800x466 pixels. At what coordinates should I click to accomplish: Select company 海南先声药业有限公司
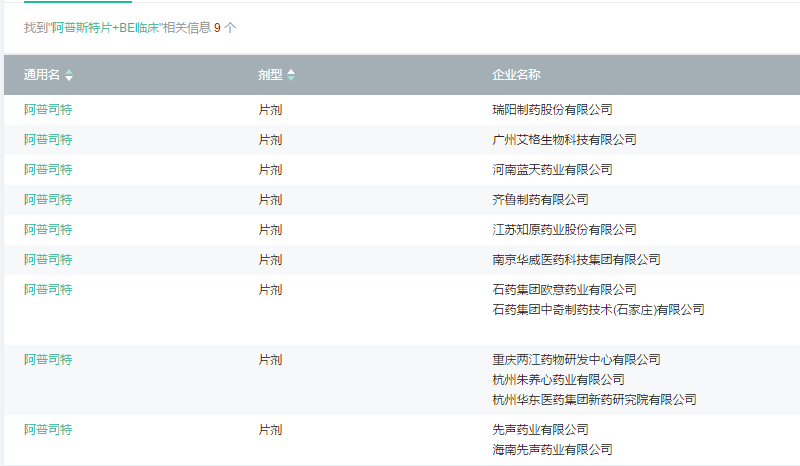pyautogui.click(x=552, y=450)
